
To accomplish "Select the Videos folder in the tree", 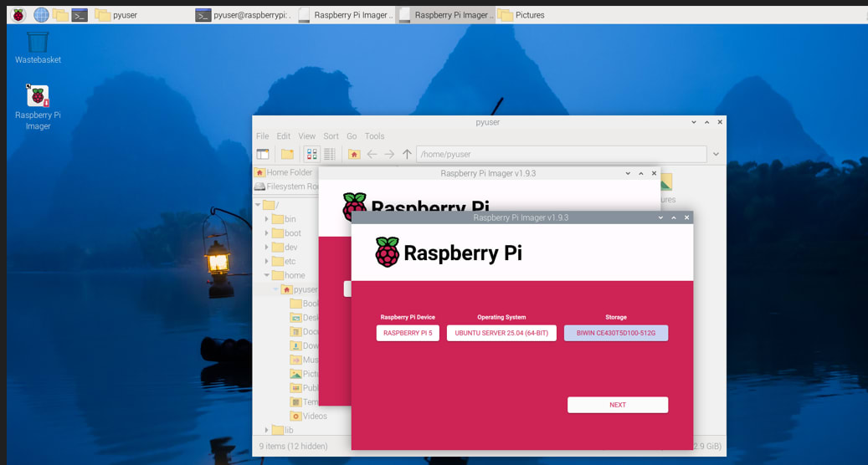I will pyautogui.click(x=308, y=416).
